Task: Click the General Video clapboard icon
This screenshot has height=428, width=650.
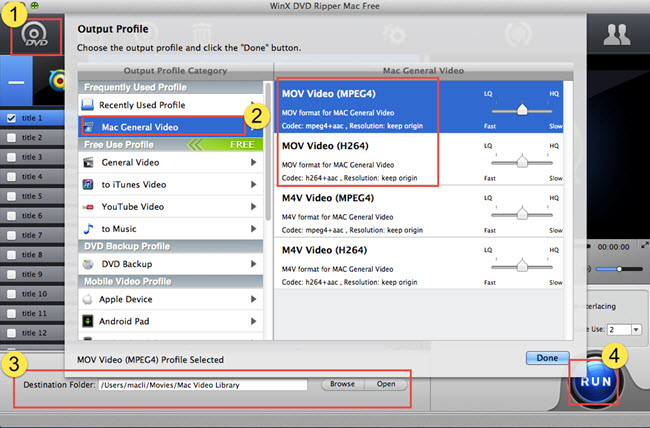Action: pos(88,163)
